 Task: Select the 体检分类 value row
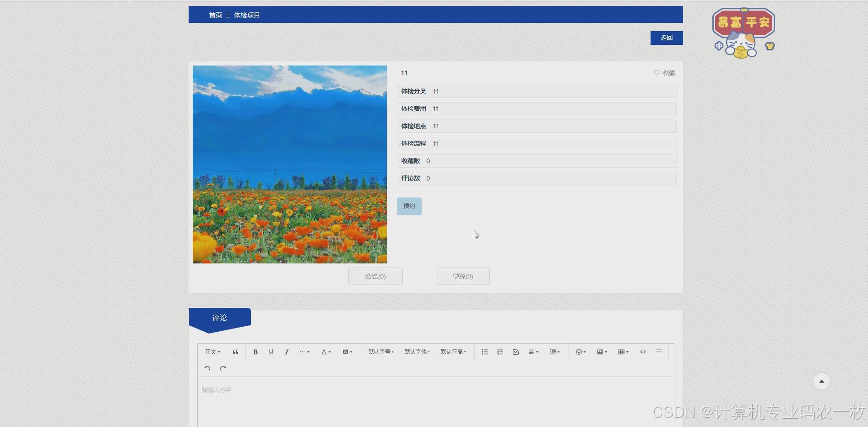[x=537, y=91]
